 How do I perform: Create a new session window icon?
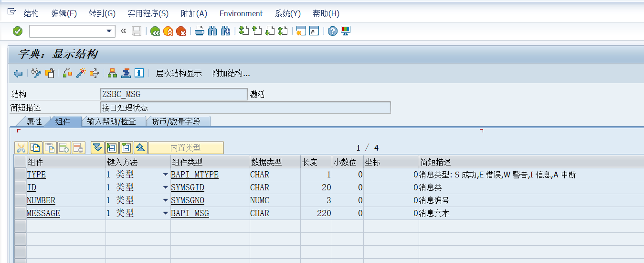pos(301,31)
